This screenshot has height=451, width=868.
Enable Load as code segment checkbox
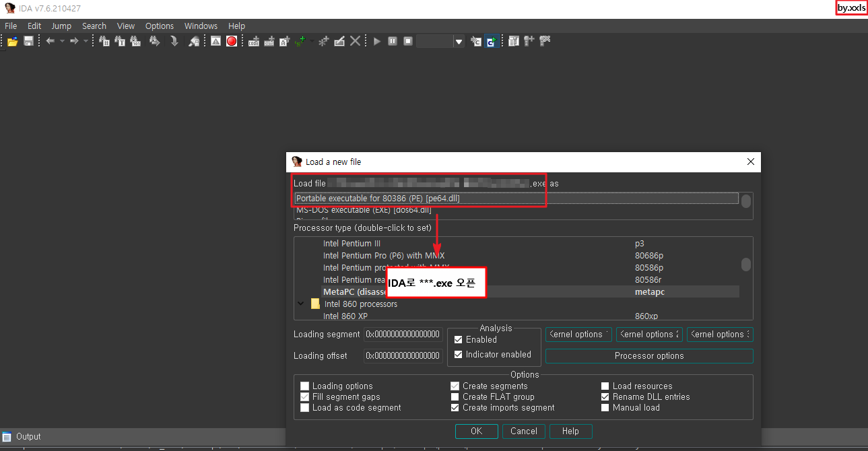click(305, 408)
